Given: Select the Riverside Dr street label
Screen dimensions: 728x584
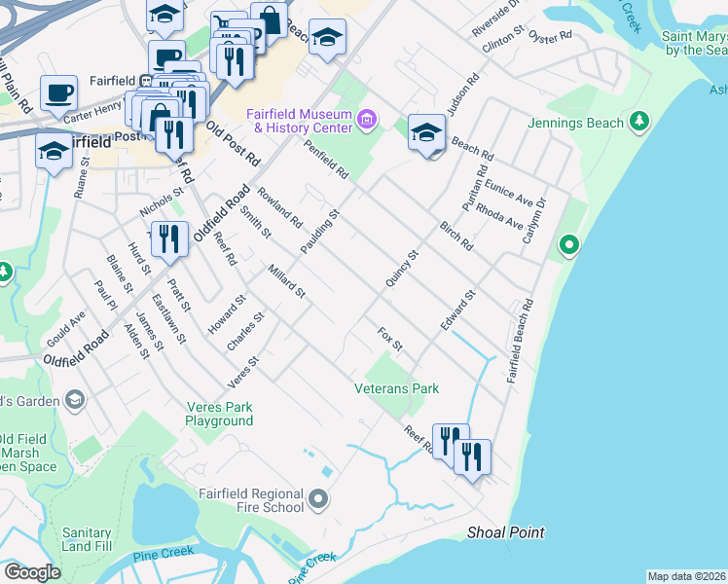Looking at the screenshot, I should (495, 18).
